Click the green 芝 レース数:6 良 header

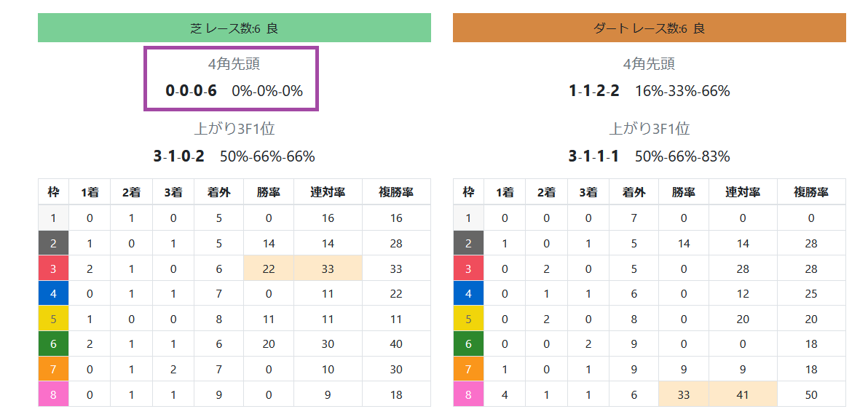[234, 28]
